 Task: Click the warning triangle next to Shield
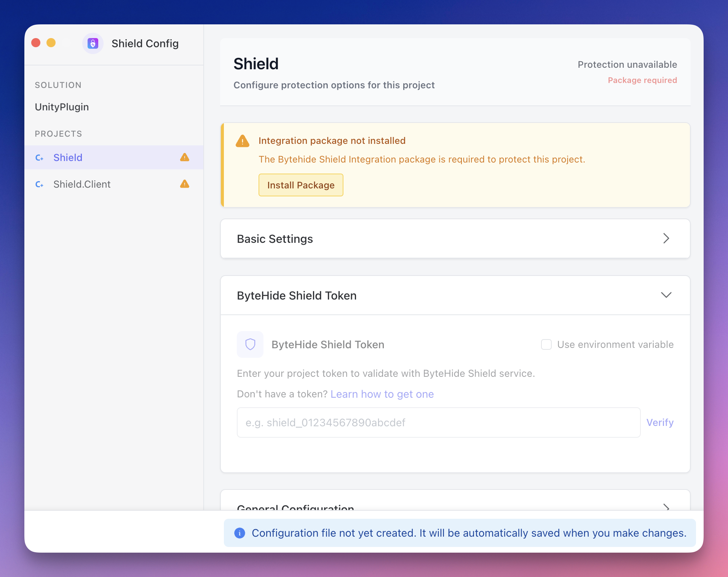184,157
